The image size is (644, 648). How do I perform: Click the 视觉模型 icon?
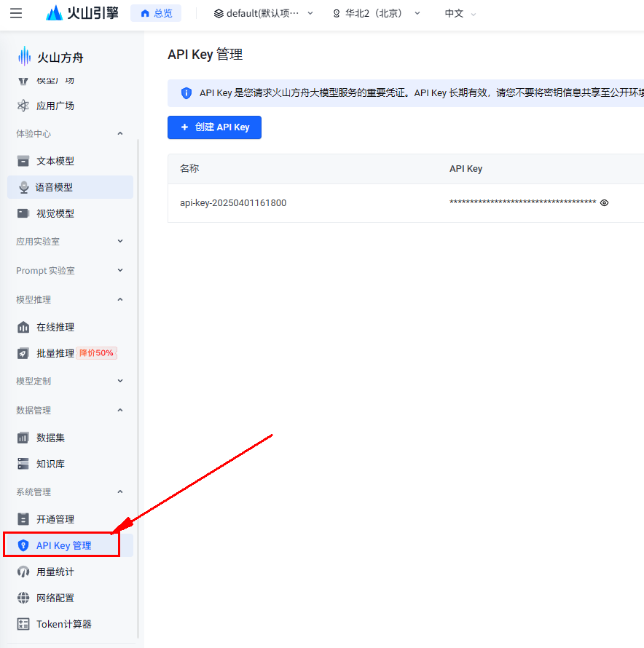pos(23,213)
